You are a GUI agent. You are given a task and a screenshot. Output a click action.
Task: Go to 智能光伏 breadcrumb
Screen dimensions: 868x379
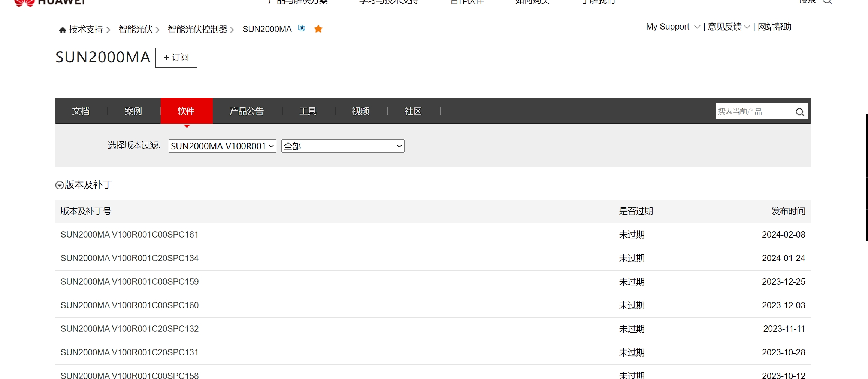(x=136, y=29)
